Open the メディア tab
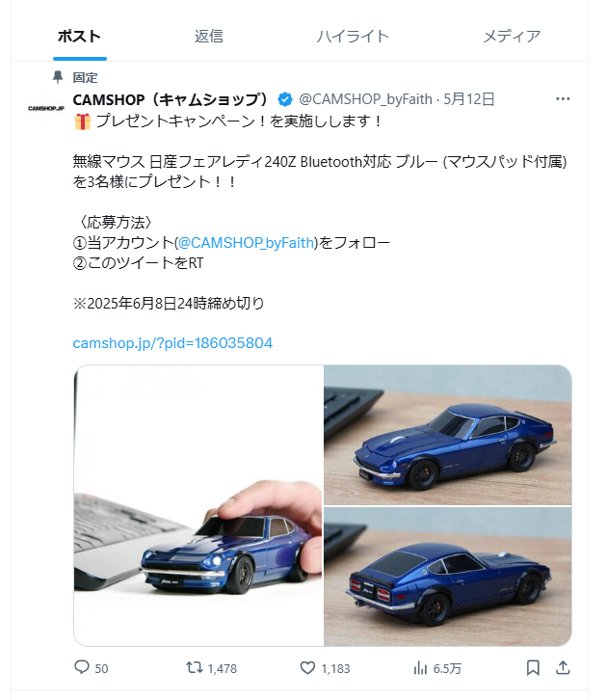Screen dimensions: 606x700 (x=512, y=37)
